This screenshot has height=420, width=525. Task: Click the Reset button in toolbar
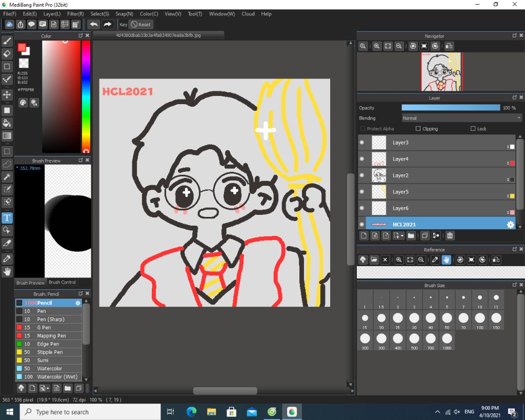tap(140, 25)
